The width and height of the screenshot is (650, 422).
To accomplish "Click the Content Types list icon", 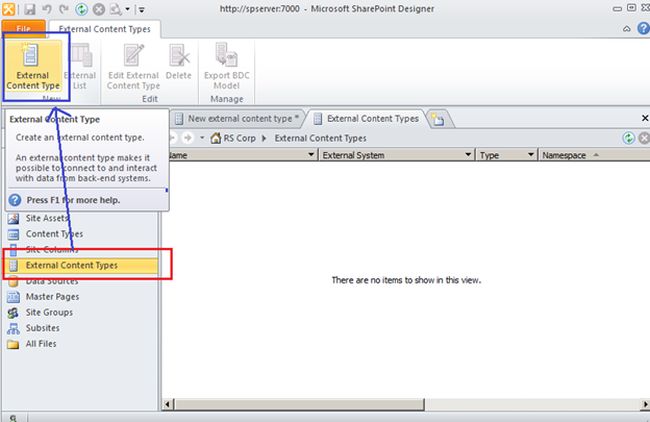I will click(13, 234).
